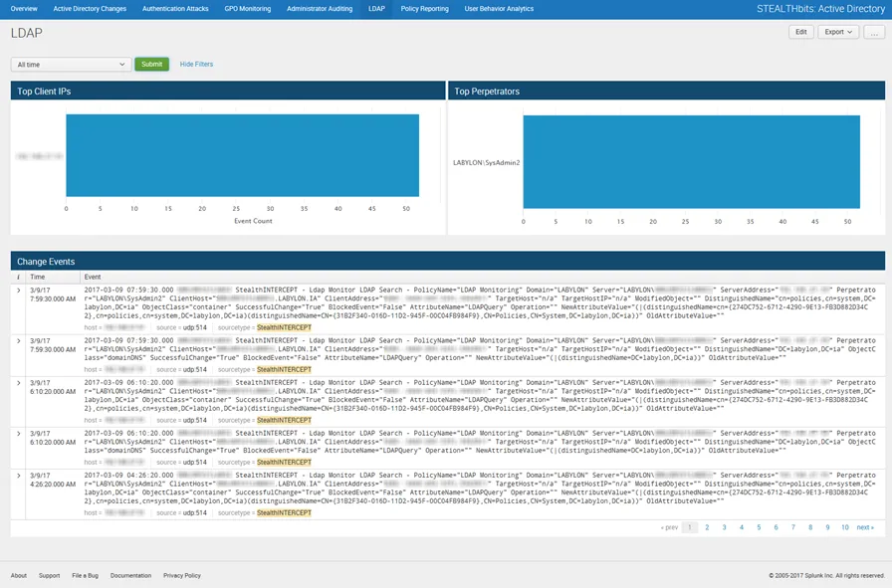Go to results page 4
Screen dimensions: 892x588
(742, 527)
